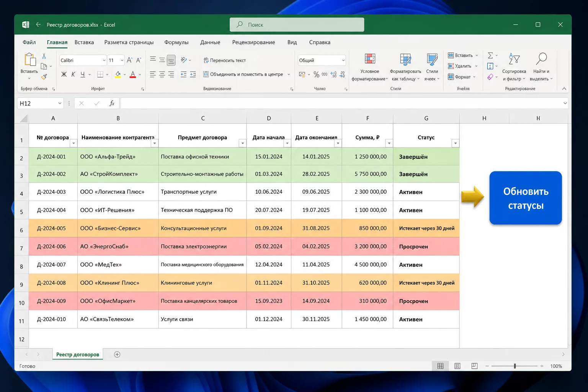
Task: Switch to Page Layout view in status bar
Action: click(x=457, y=366)
